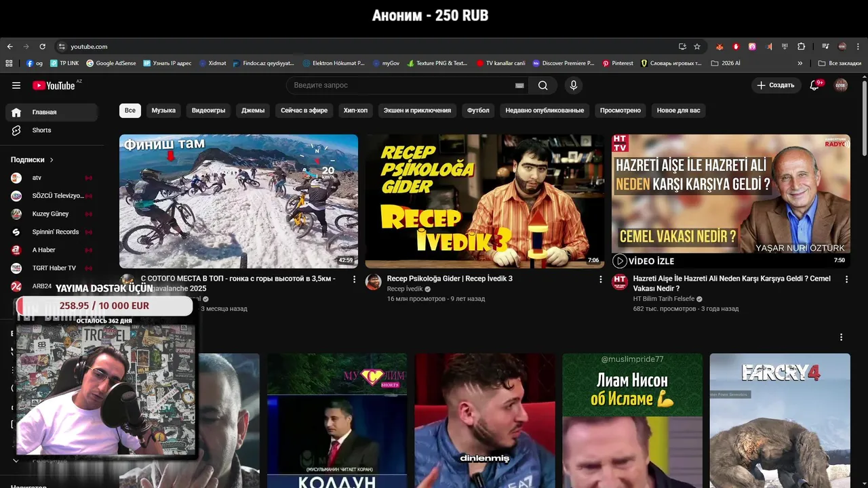868x488 pixels.
Task: Open the myGov bookmark
Action: [x=386, y=63]
